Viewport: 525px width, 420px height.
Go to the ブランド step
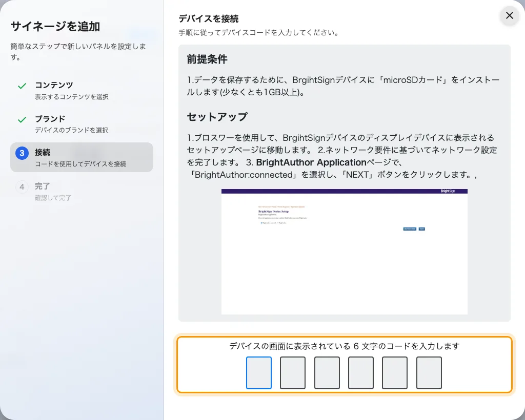point(82,124)
